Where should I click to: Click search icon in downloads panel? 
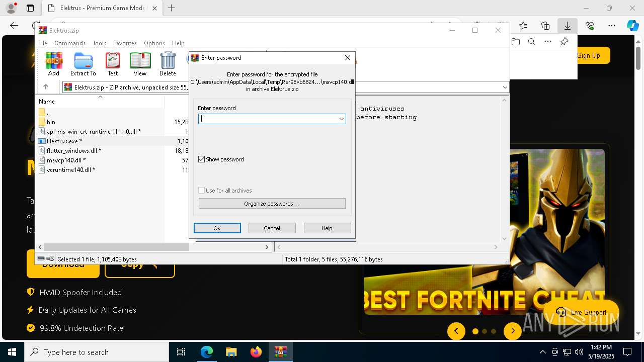tap(531, 42)
